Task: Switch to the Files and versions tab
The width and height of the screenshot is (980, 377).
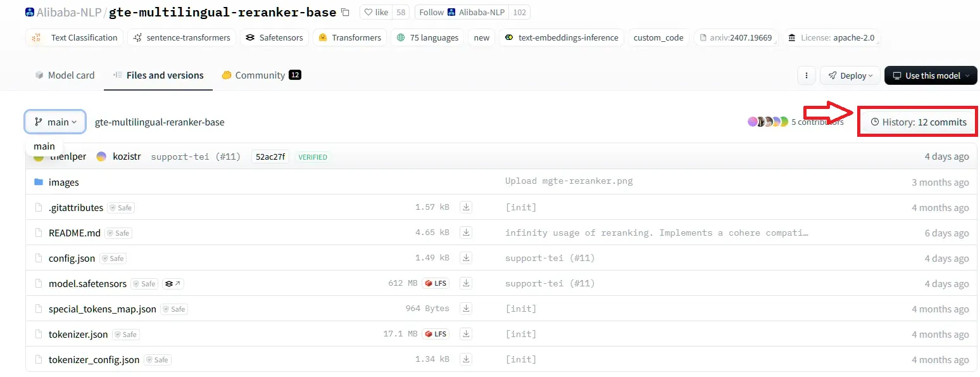Action: tap(158, 75)
